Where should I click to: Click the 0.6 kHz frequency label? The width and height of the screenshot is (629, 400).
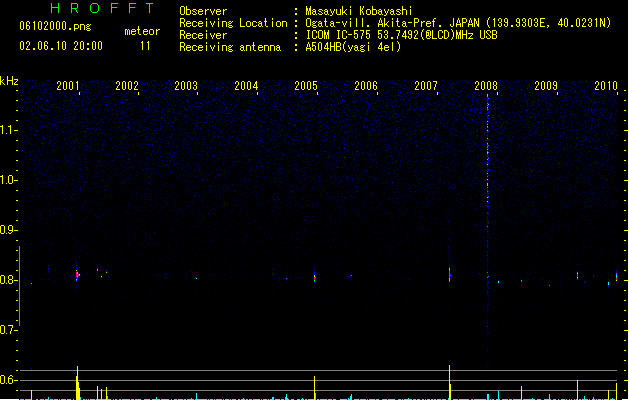click(x=8, y=380)
